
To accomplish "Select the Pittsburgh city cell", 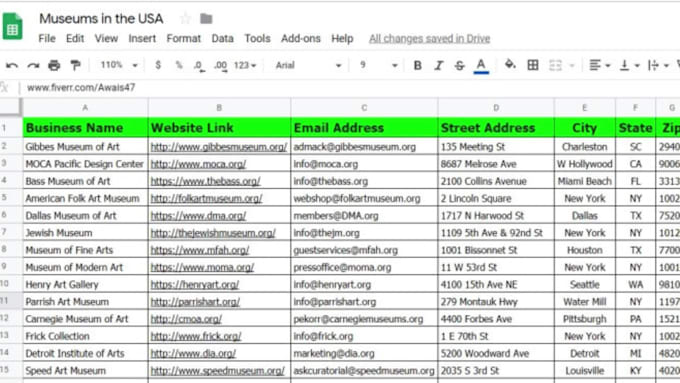I will click(585, 319).
